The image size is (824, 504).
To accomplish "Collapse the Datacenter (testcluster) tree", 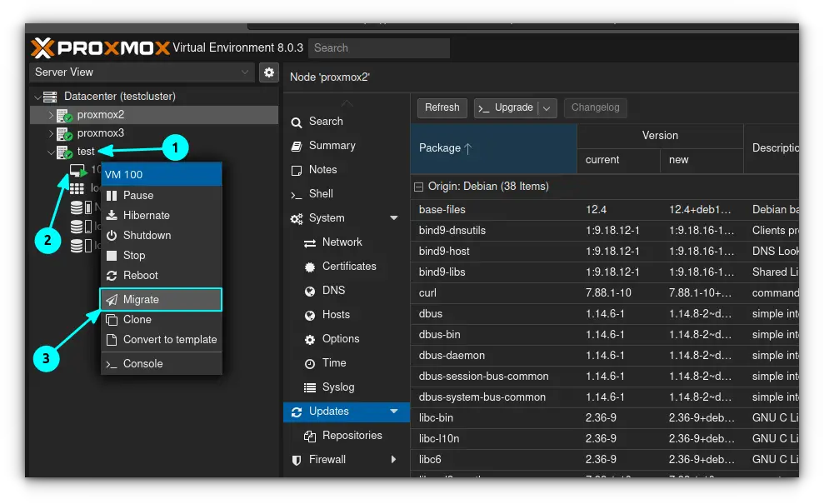I will point(37,97).
